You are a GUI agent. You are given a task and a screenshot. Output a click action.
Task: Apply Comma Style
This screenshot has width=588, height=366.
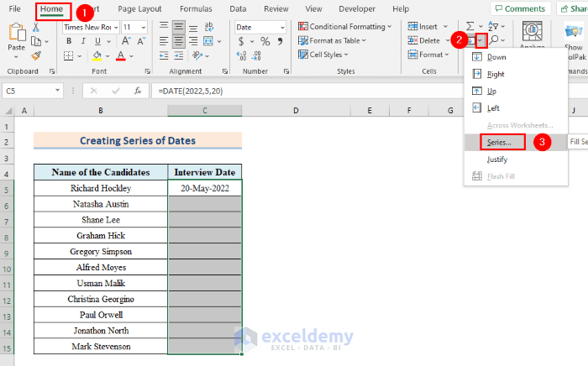(280, 41)
